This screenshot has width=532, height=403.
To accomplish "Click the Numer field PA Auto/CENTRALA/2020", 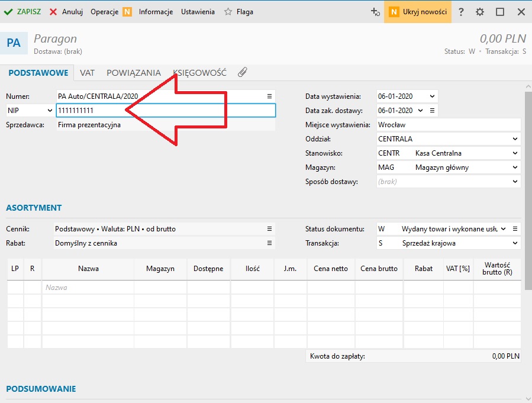I will coord(166,96).
